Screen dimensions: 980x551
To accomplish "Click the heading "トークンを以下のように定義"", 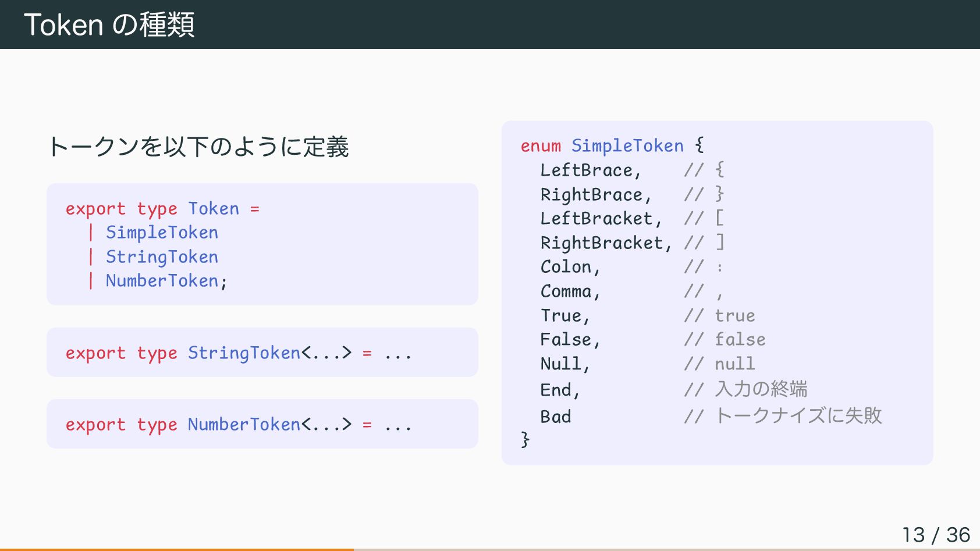I will coord(198,147).
